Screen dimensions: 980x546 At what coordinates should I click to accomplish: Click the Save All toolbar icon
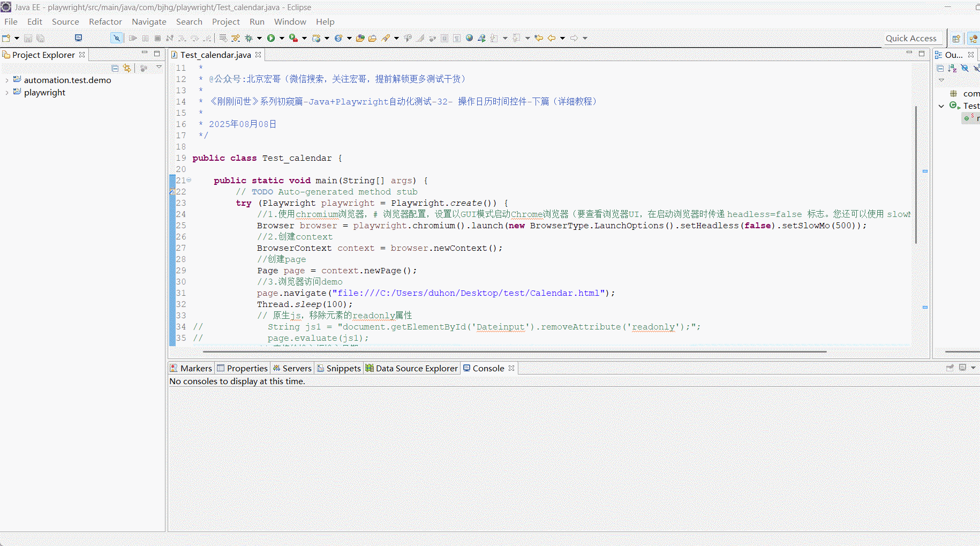(x=40, y=38)
